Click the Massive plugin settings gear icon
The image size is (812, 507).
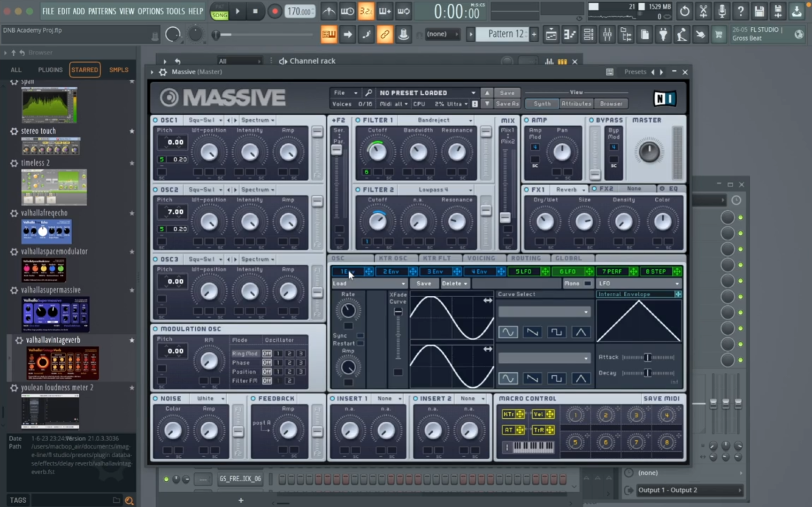point(163,72)
